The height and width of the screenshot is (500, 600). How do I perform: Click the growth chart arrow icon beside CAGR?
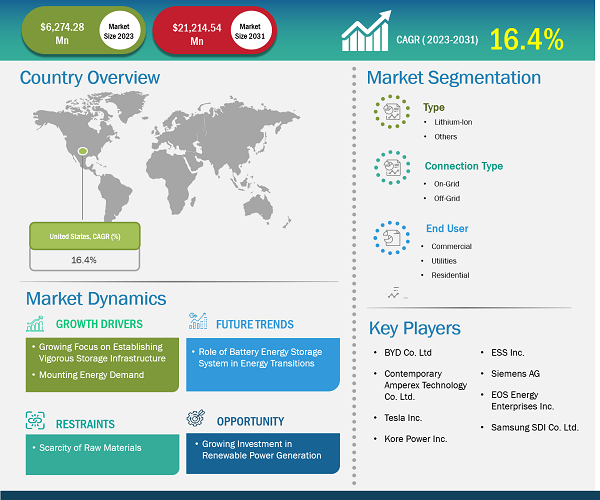(366, 31)
